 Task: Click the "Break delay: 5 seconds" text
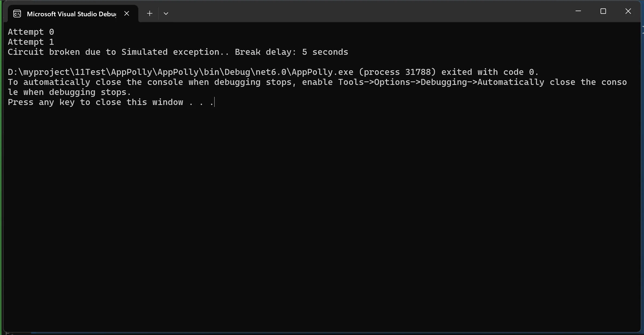[291, 52]
